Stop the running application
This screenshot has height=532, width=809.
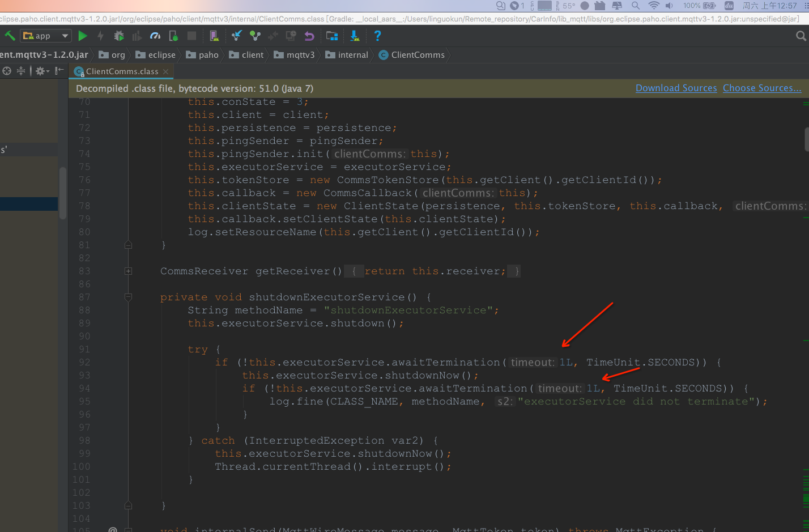191,35
